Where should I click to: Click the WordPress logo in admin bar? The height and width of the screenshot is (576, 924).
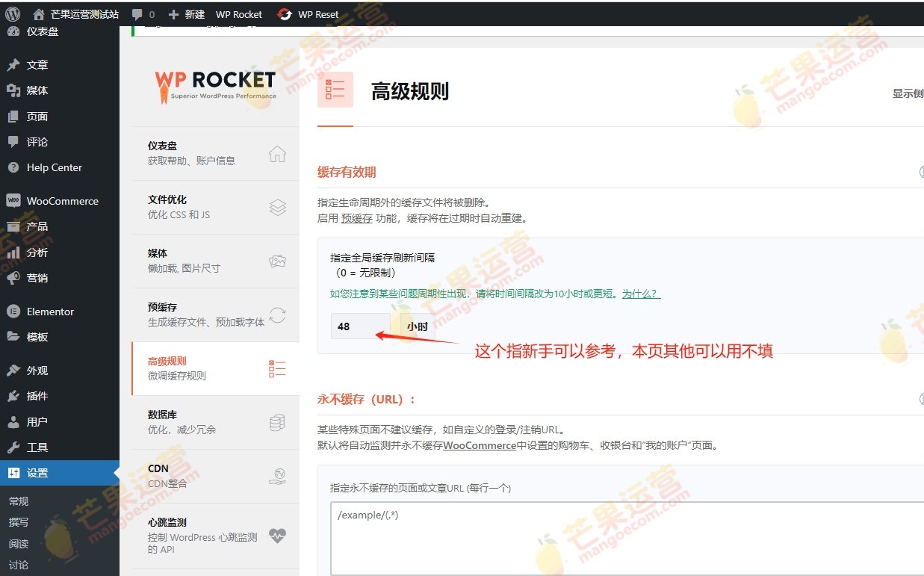coord(13,14)
